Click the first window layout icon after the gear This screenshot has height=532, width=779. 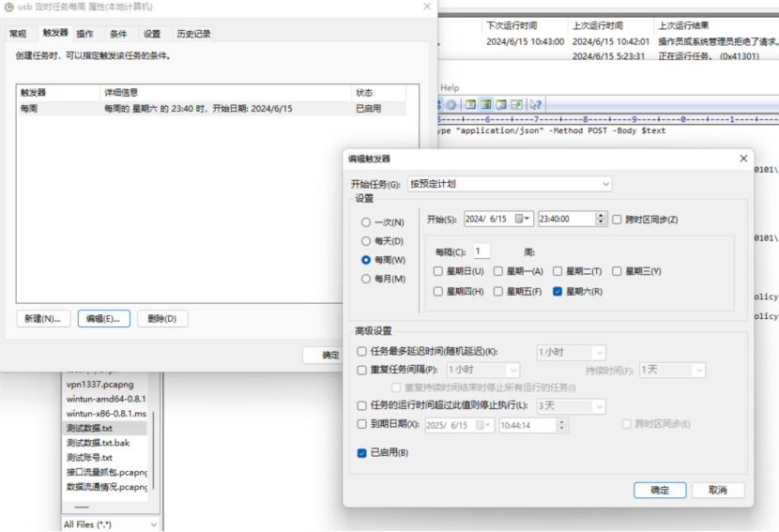coord(470,105)
